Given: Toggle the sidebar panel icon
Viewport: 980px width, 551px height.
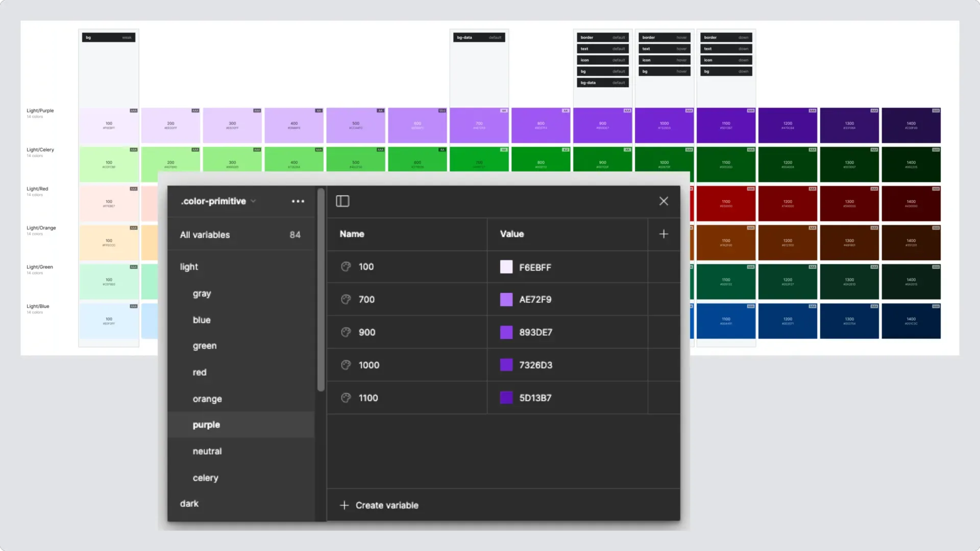Looking at the screenshot, I should 342,202.
